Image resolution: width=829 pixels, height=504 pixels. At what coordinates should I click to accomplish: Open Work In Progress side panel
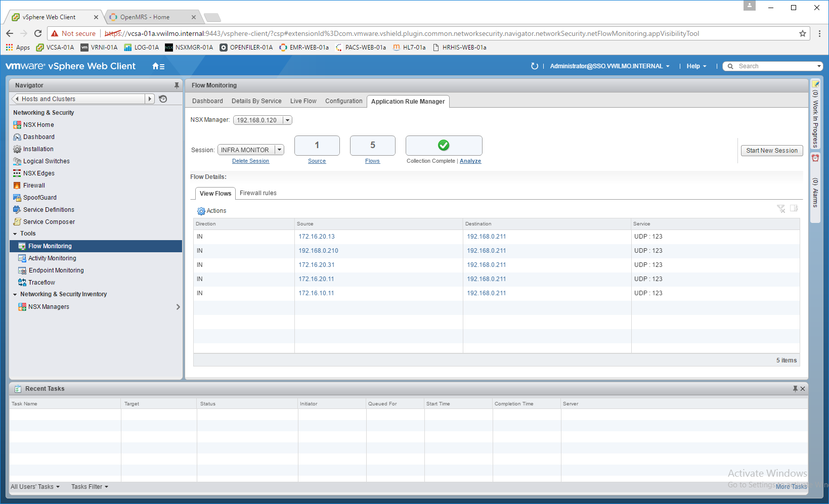(815, 115)
